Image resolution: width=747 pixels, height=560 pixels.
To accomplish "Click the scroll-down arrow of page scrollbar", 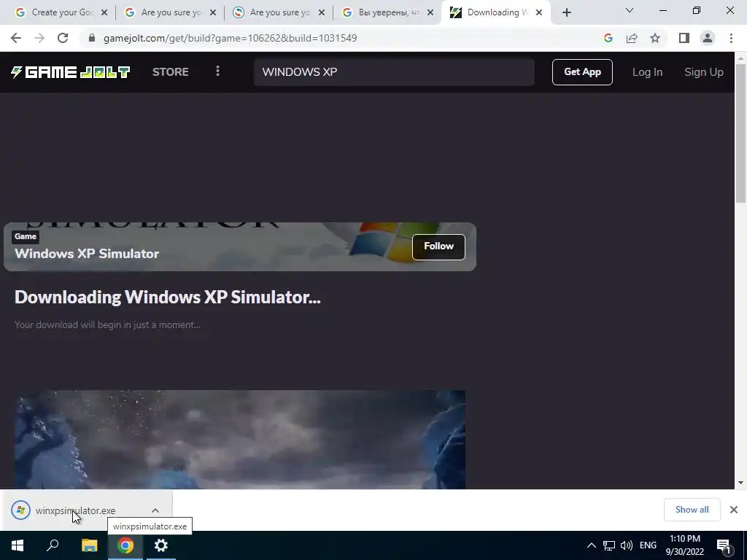I will pyautogui.click(x=740, y=483).
